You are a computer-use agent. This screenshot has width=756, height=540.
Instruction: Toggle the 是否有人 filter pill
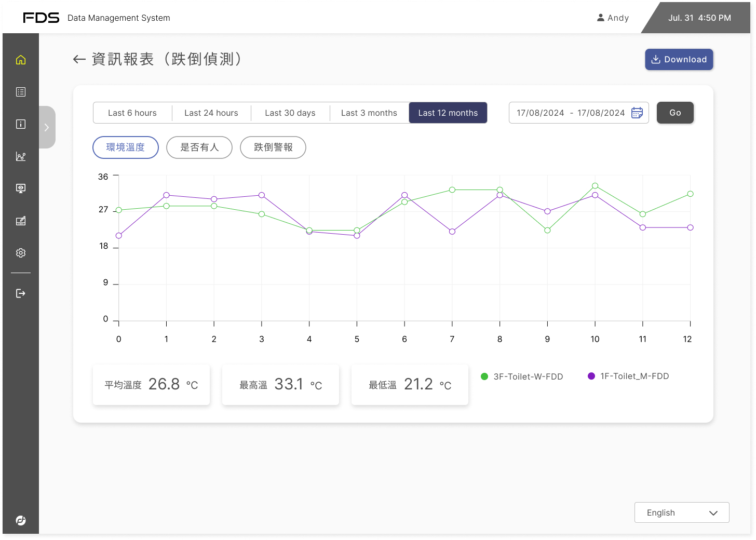199,147
